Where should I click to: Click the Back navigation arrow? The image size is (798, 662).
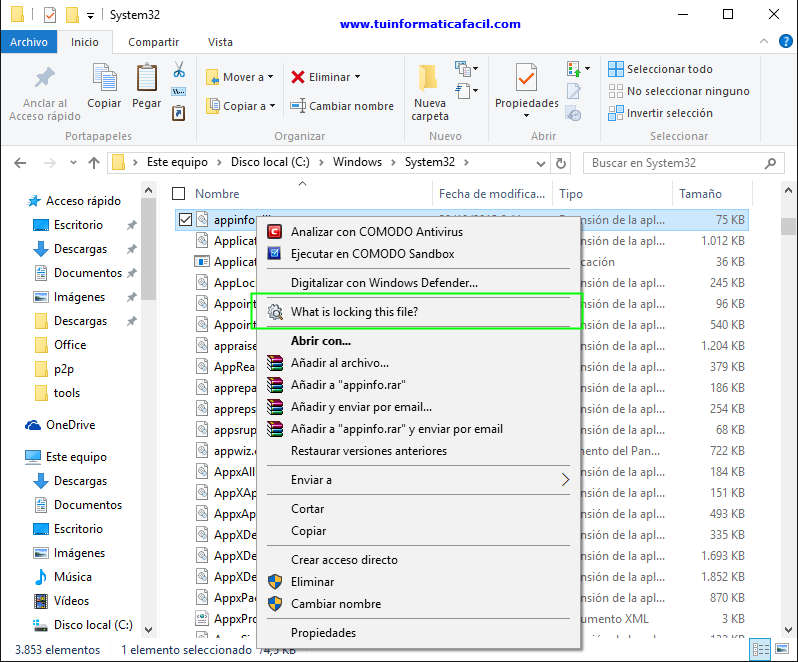click(20, 163)
